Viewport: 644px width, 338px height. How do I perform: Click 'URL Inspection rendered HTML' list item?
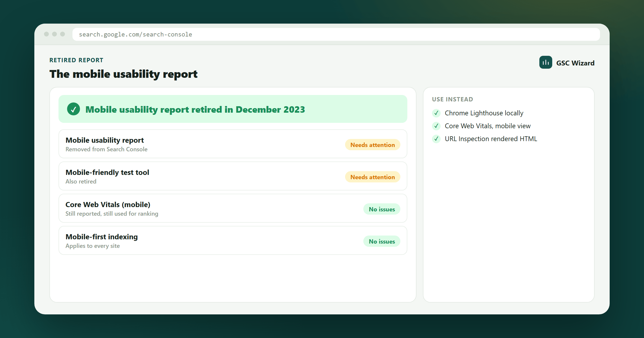pyautogui.click(x=491, y=139)
